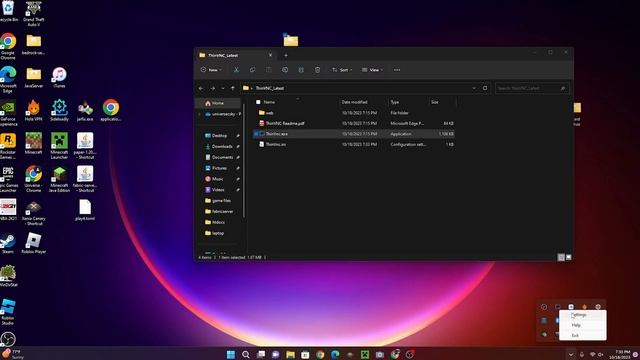Open taskbar Search magnifier
Image resolution: width=640 pixels, height=360 pixels.
coord(246,354)
